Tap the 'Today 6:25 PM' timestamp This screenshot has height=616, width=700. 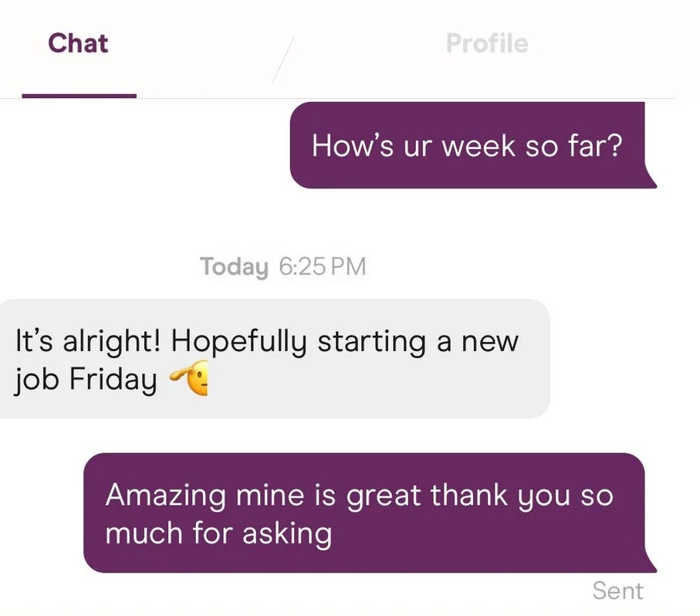(x=282, y=266)
